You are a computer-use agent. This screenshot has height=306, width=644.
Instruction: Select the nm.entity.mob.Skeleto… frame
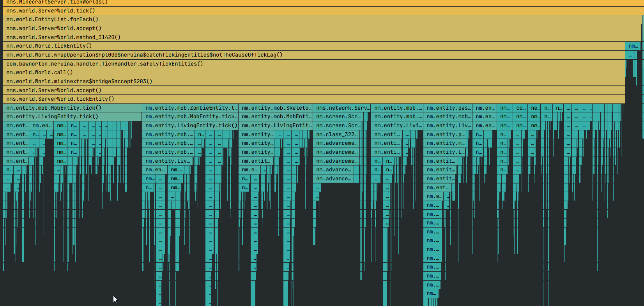276,108
